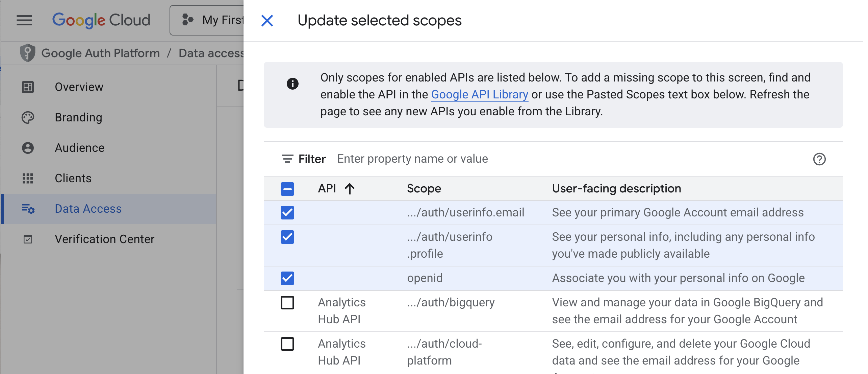The height and width of the screenshot is (374, 868).
Task: Uncheck the openid scope checkbox
Action: click(287, 278)
